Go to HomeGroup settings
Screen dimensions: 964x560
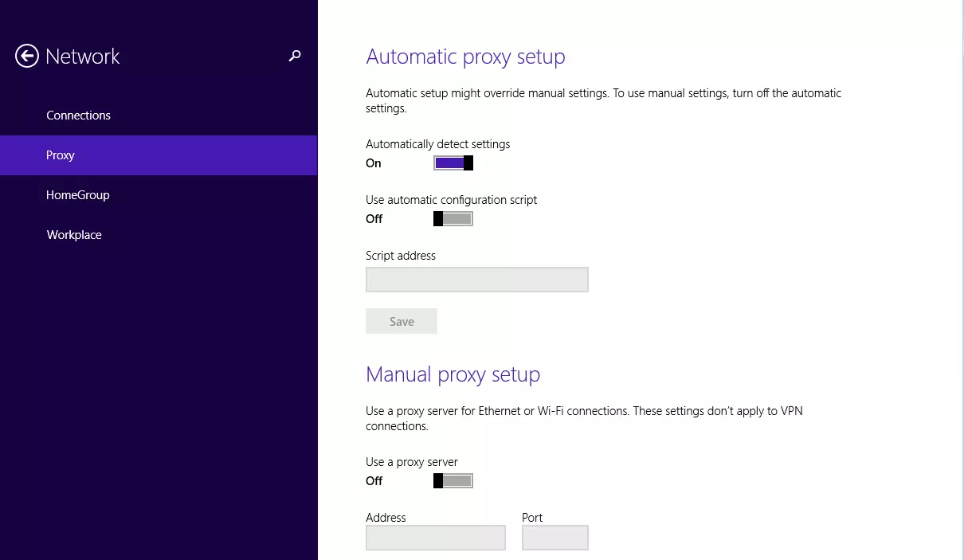[x=78, y=195]
